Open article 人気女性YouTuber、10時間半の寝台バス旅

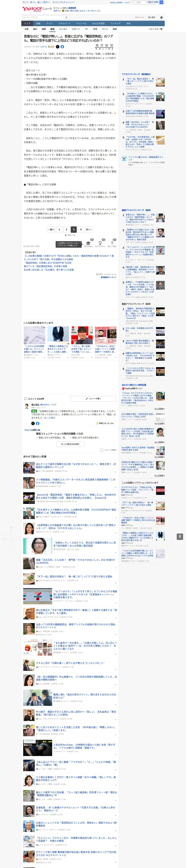(x=84, y=746)
